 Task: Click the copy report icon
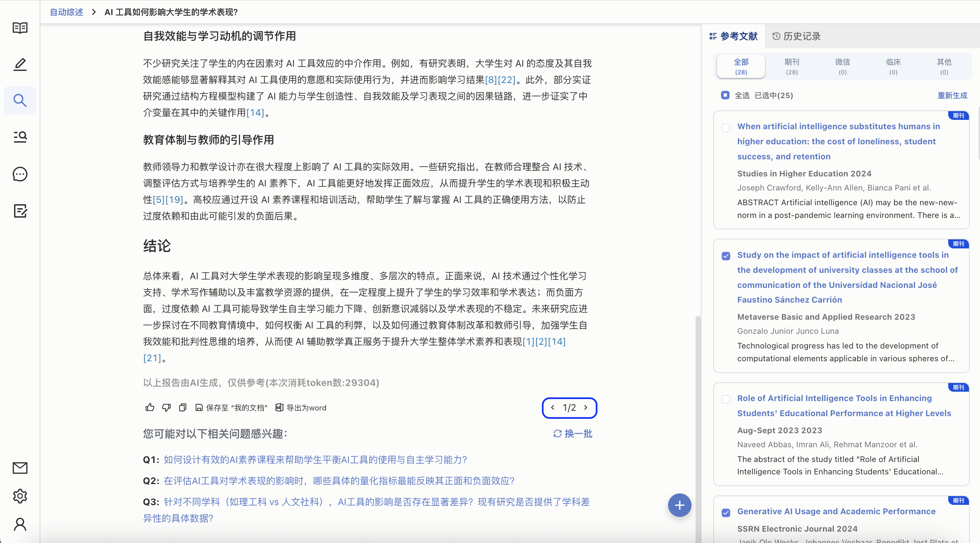183,407
